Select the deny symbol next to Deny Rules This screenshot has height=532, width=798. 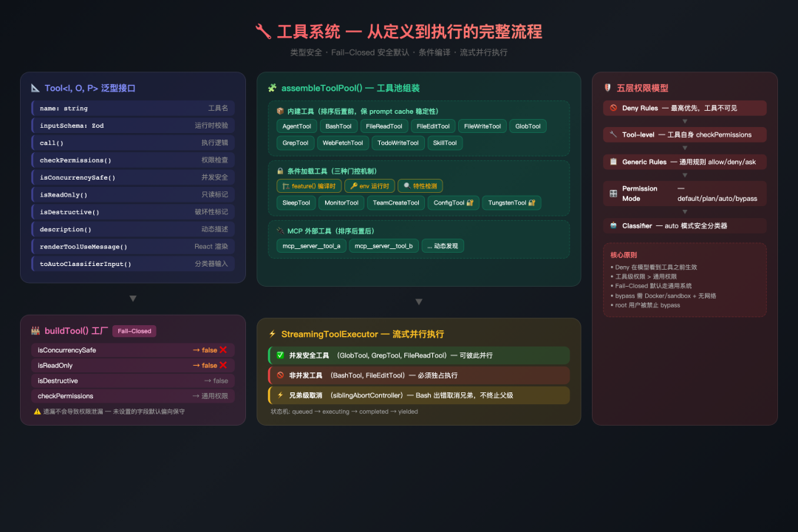(x=613, y=108)
